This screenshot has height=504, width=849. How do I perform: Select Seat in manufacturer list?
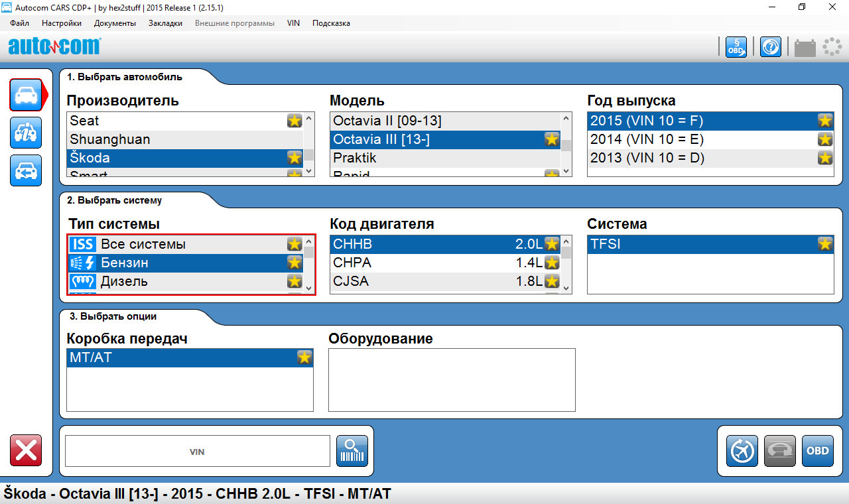[185, 121]
